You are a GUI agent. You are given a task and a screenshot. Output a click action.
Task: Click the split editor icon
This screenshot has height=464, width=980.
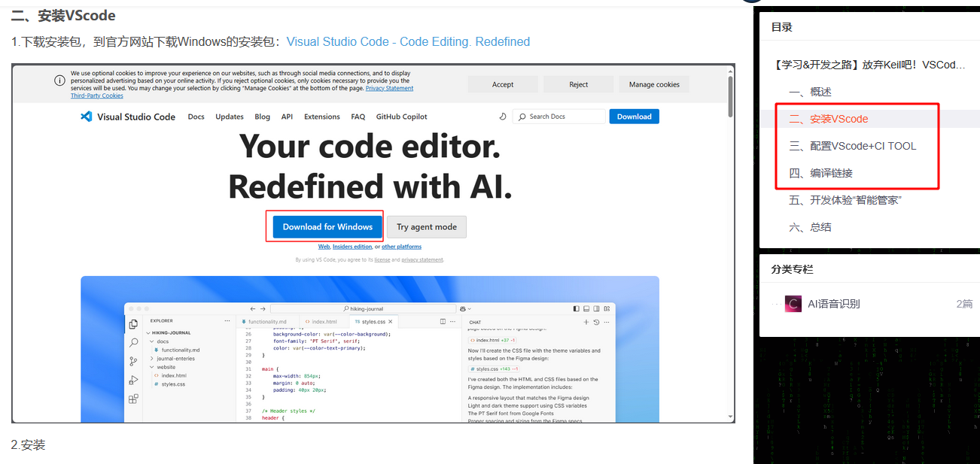tap(443, 322)
